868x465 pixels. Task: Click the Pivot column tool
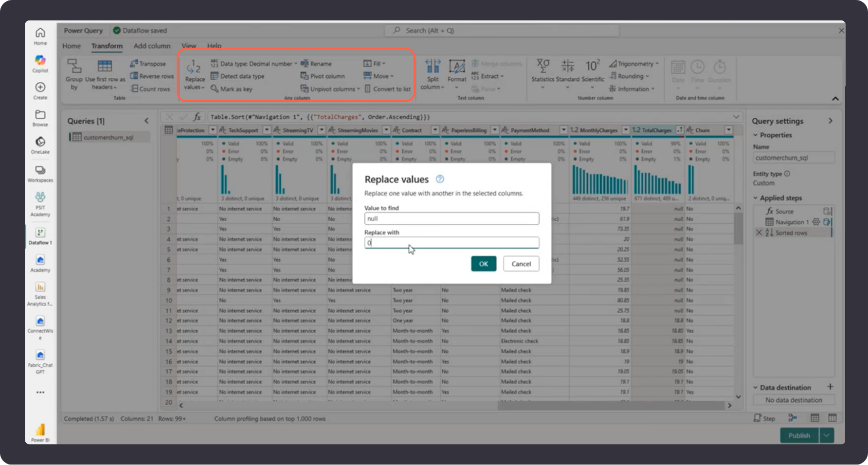[x=323, y=76]
